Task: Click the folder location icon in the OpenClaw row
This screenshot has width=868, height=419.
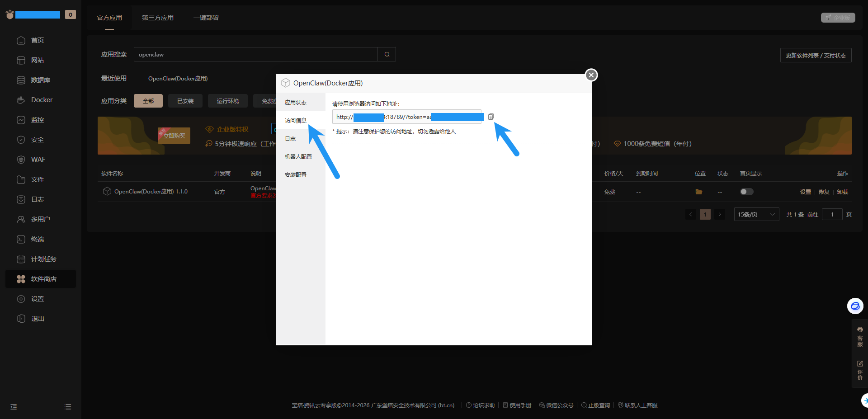Action: coord(698,192)
